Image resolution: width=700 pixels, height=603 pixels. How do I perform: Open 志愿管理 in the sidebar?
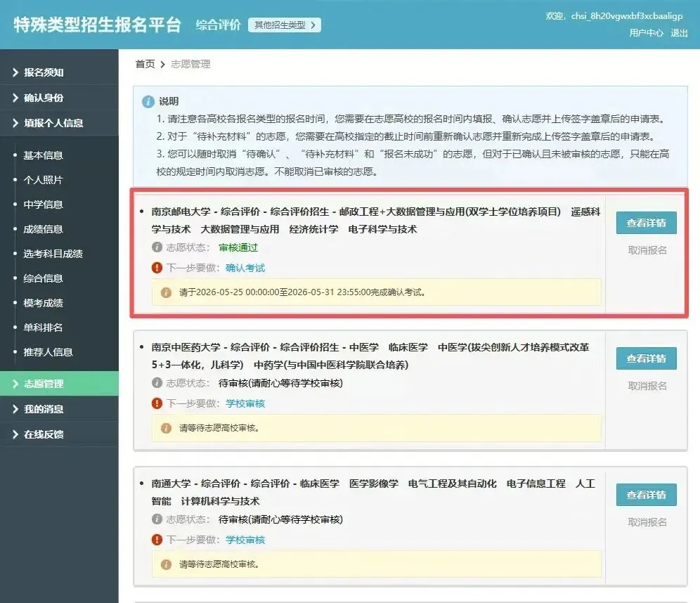coord(59,384)
